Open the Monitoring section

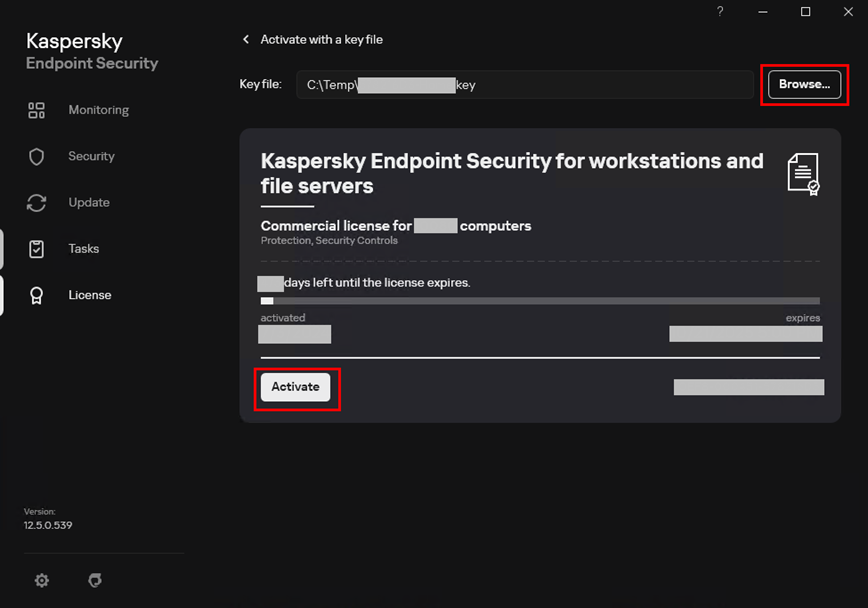coord(99,110)
